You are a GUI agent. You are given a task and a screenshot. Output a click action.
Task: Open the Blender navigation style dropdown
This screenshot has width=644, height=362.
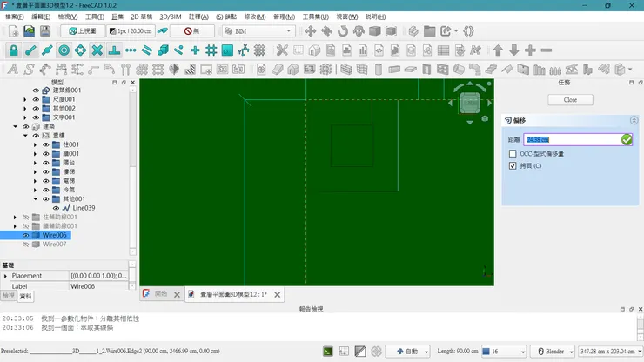coord(553,352)
